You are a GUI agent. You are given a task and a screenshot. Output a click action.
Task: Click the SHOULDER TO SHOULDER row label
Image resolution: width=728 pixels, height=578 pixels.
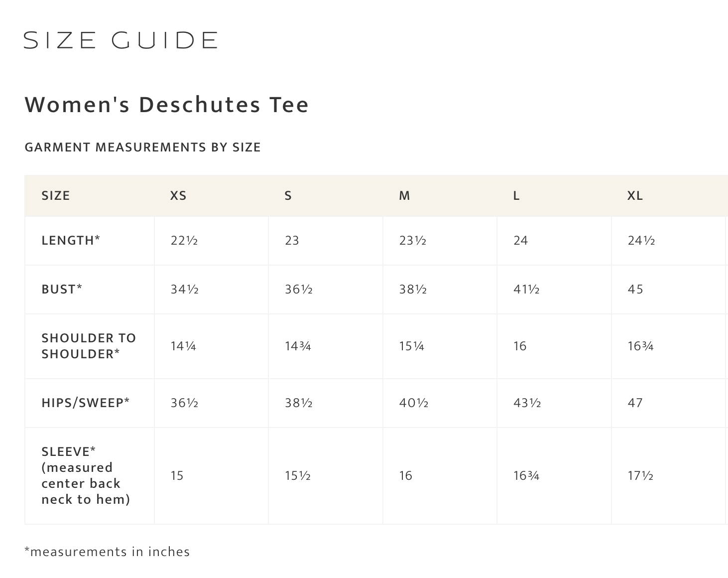click(89, 346)
